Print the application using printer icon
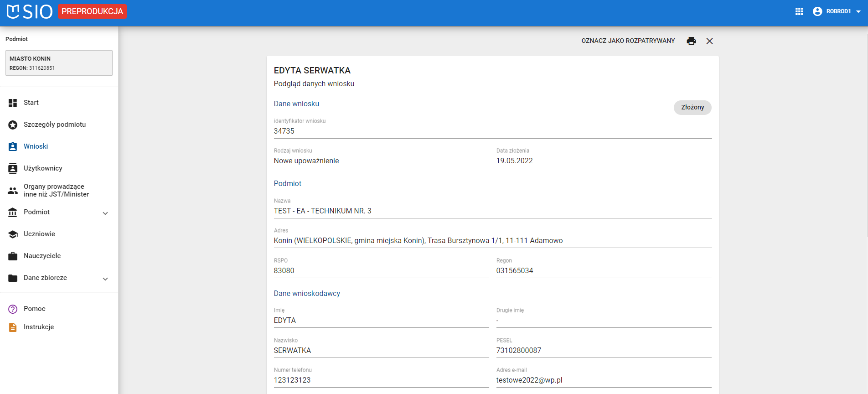Viewport: 868px width, 394px height. 691,41
